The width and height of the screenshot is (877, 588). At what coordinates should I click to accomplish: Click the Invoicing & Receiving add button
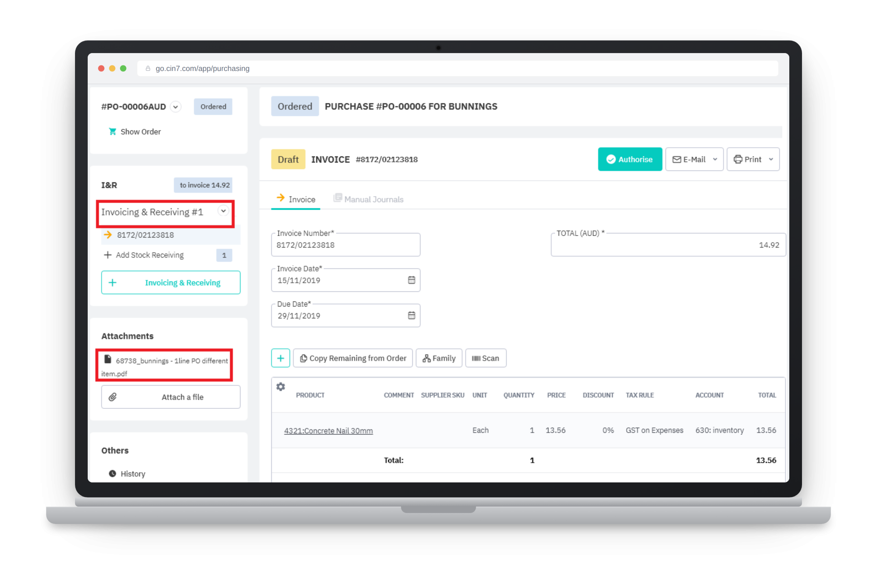[171, 283]
